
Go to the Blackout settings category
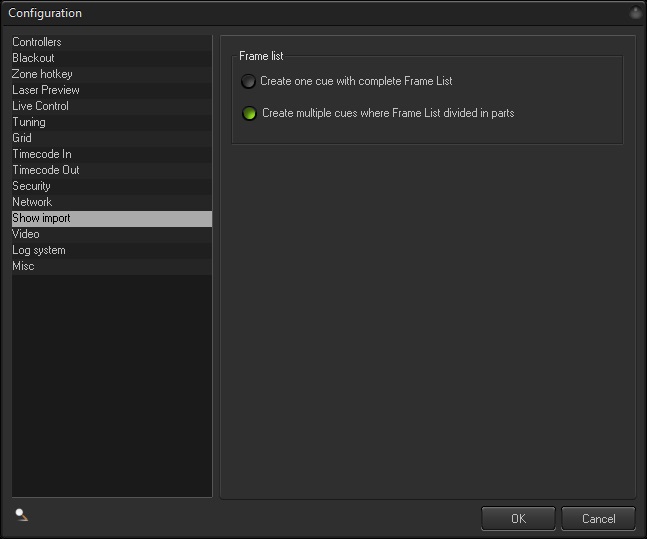coord(33,58)
